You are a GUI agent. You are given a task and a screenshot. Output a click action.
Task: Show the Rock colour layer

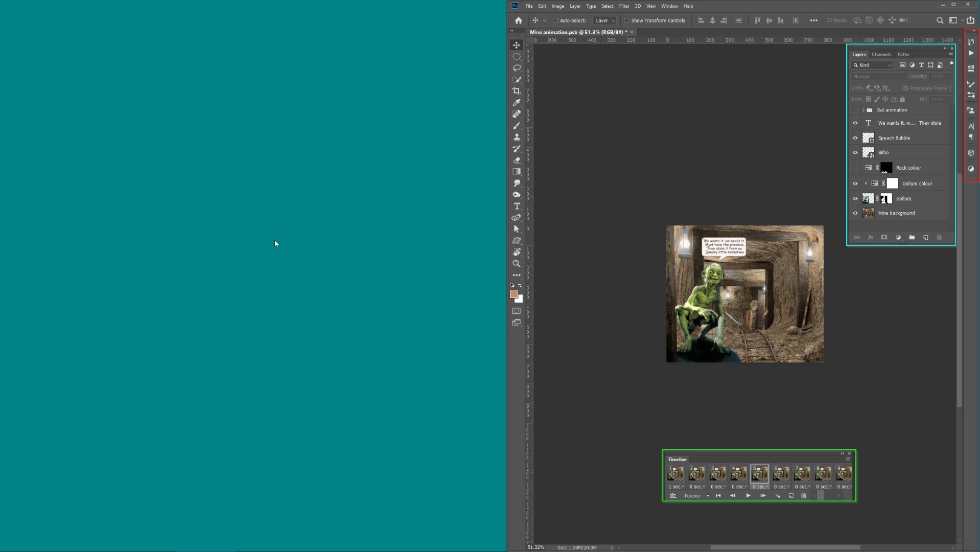coord(855,168)
